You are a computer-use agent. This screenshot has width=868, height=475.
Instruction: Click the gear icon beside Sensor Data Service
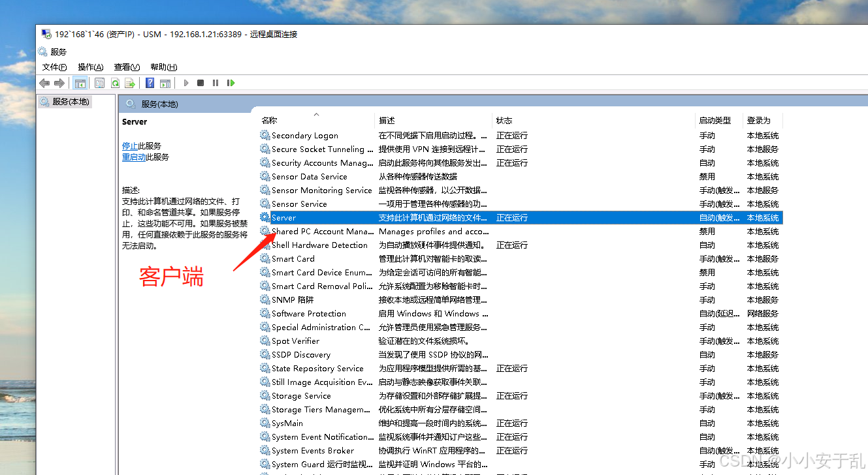[x=265, y=176]
